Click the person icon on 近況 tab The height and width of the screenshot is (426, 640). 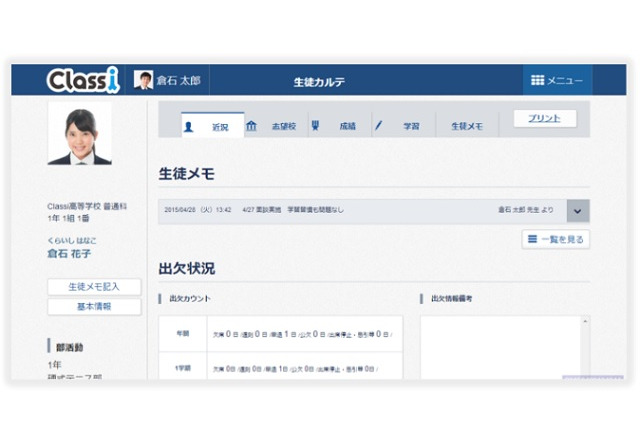[189, 127]
